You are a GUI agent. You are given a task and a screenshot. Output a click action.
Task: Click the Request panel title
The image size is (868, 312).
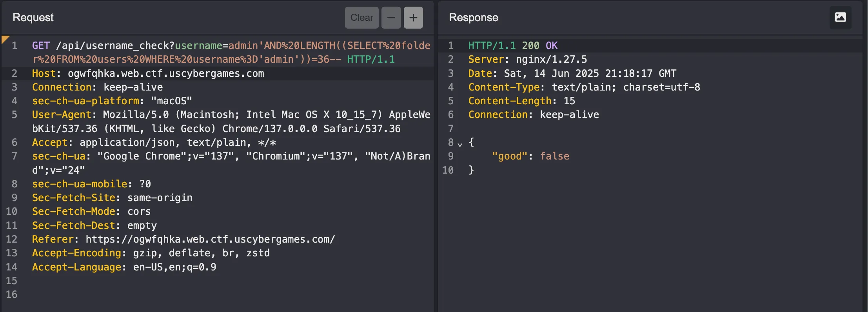click(33, 18)
